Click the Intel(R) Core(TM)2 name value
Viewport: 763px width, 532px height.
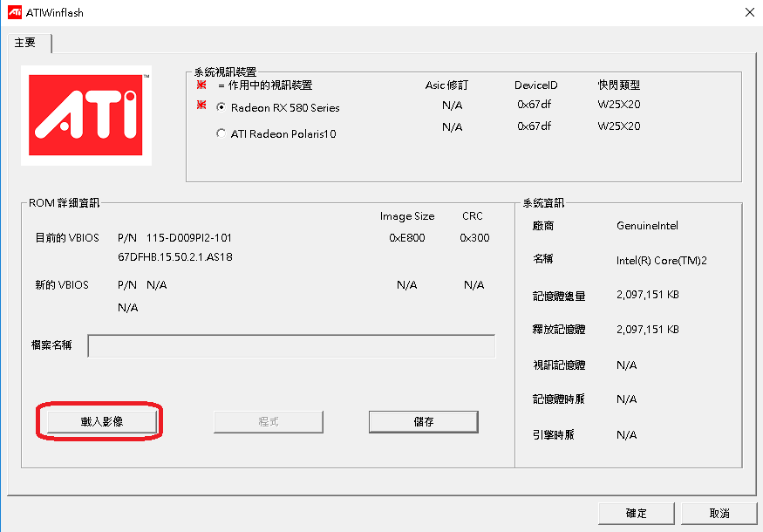point(661,261)
